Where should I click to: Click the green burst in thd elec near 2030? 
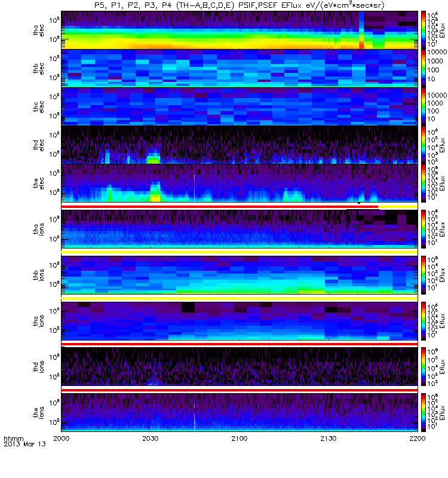coord(154,160)
